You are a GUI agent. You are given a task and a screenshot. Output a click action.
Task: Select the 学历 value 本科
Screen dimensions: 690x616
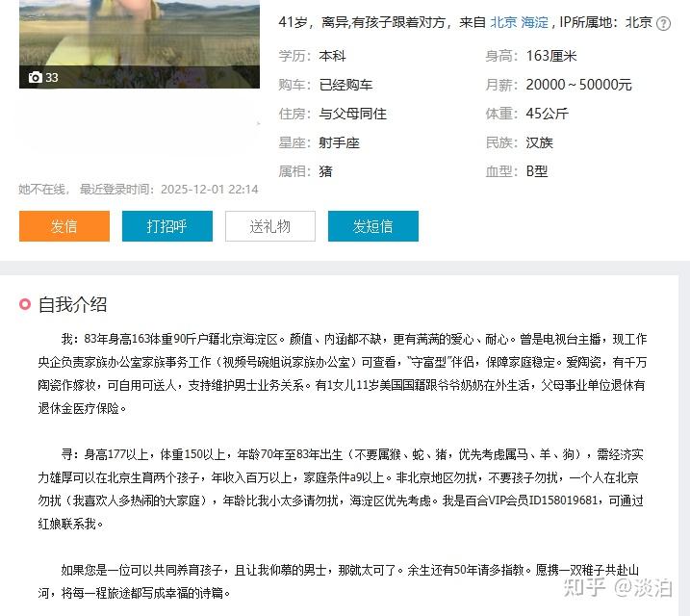333,56
